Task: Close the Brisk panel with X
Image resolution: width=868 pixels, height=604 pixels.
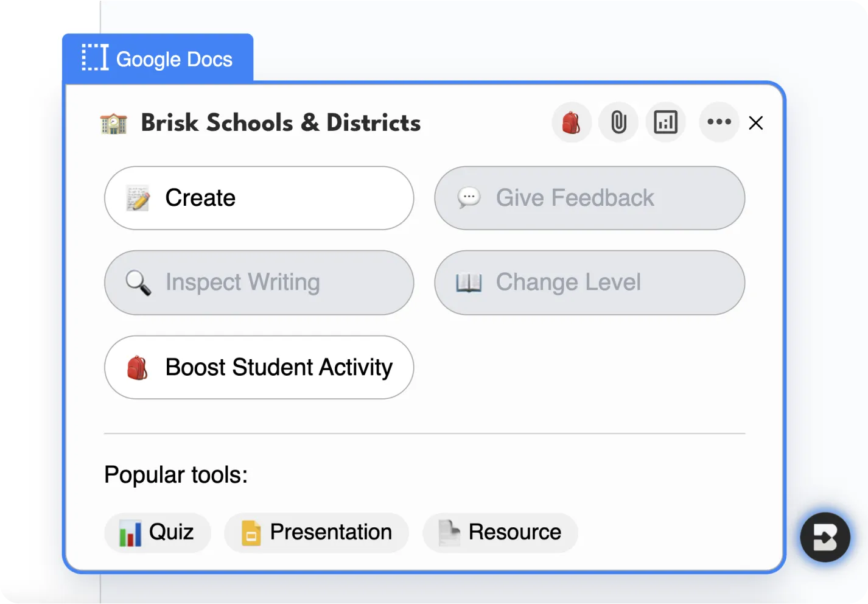Action: (x=756, y=123)
